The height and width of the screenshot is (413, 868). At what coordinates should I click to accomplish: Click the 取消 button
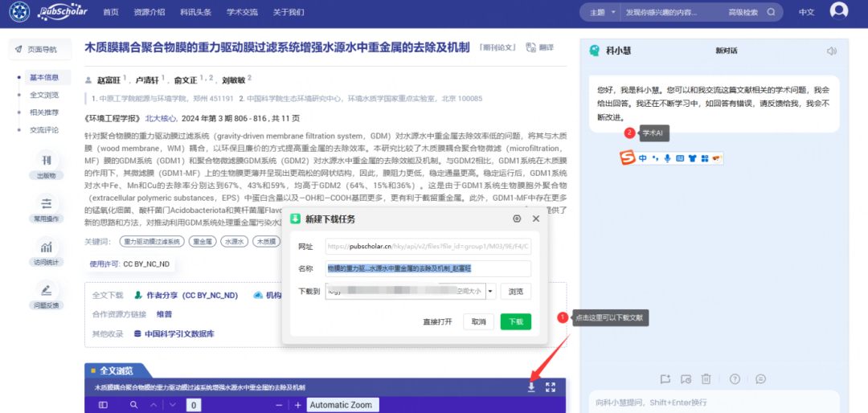pyautogui.click(x=478, y=321)
